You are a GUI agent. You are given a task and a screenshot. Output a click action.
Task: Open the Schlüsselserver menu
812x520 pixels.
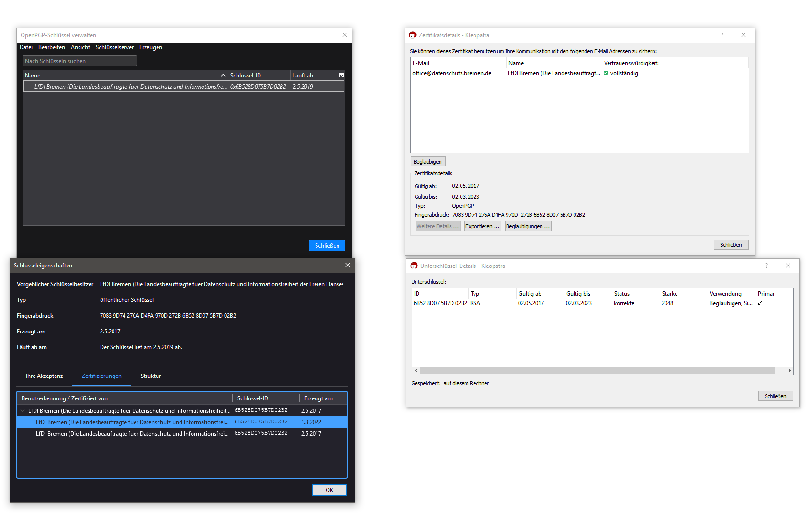click(114, 47)
